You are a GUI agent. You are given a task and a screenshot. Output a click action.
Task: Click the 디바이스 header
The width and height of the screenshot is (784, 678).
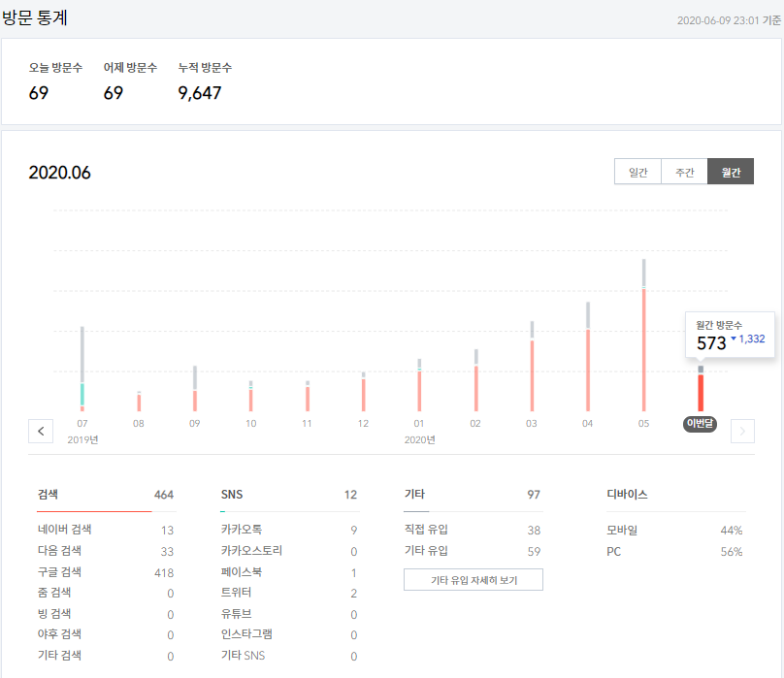coord(627,494)
